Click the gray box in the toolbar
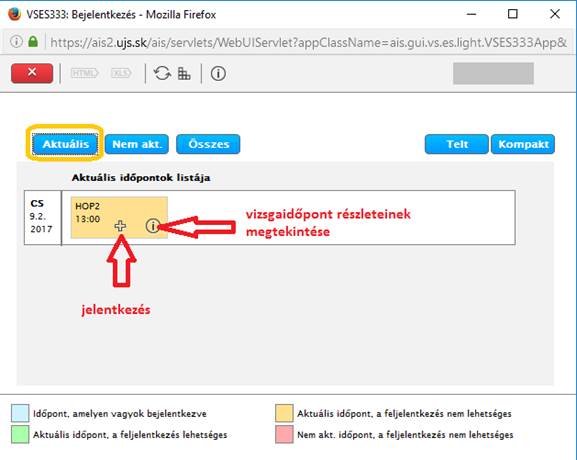This screenshot has height=460, width=577. (493, 73)
